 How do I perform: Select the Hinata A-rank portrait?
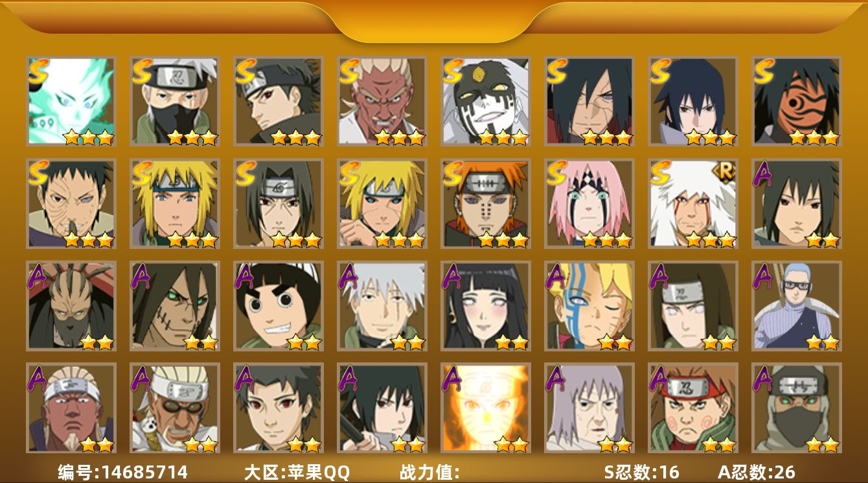click(486, 306)
